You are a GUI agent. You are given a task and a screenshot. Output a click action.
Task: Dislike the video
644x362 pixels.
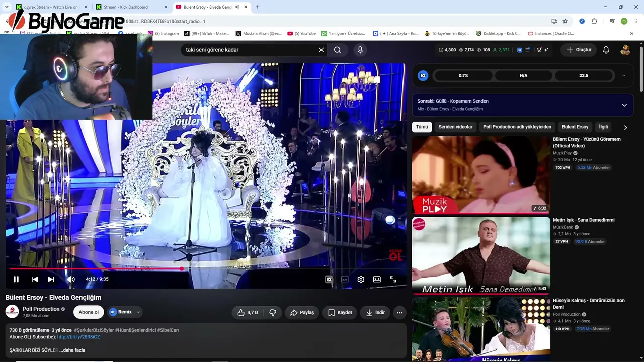273,312
